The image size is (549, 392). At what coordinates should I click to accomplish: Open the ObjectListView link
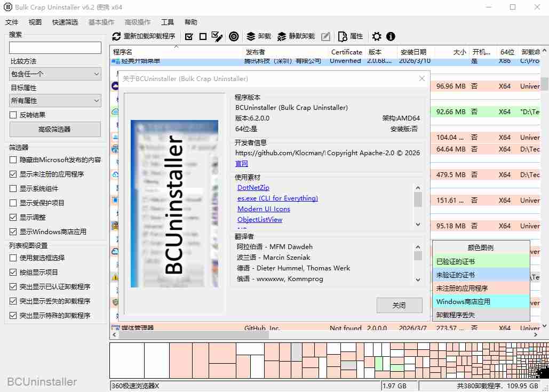(x=260, y=219)
